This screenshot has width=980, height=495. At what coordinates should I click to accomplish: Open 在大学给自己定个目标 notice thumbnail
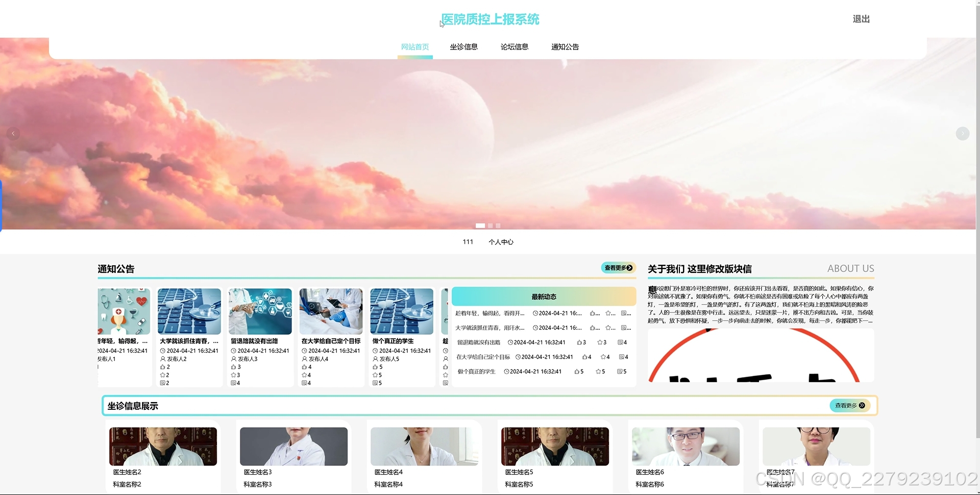point(331,311)
